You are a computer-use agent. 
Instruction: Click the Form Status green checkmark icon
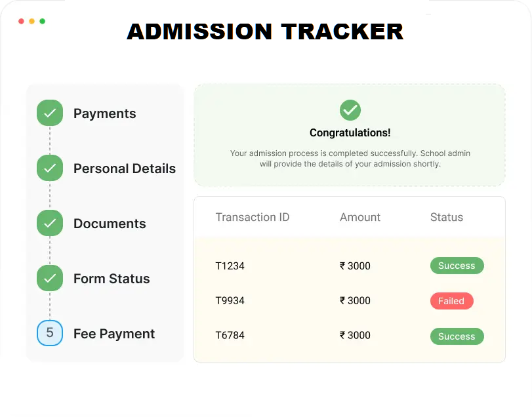(x=50, y=279)
